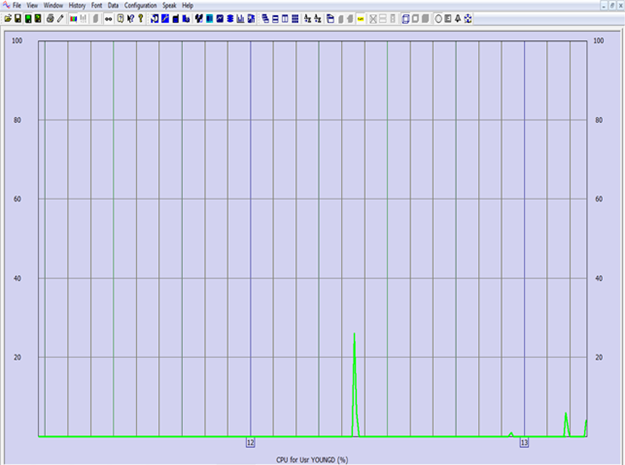Open the Configuration menu
This screenshot has height=465, width=625.
[141, 5]
